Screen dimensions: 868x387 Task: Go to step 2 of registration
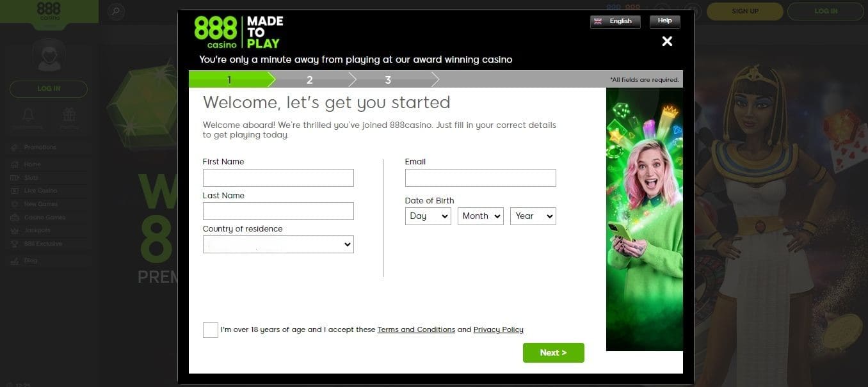coord(309,80)
